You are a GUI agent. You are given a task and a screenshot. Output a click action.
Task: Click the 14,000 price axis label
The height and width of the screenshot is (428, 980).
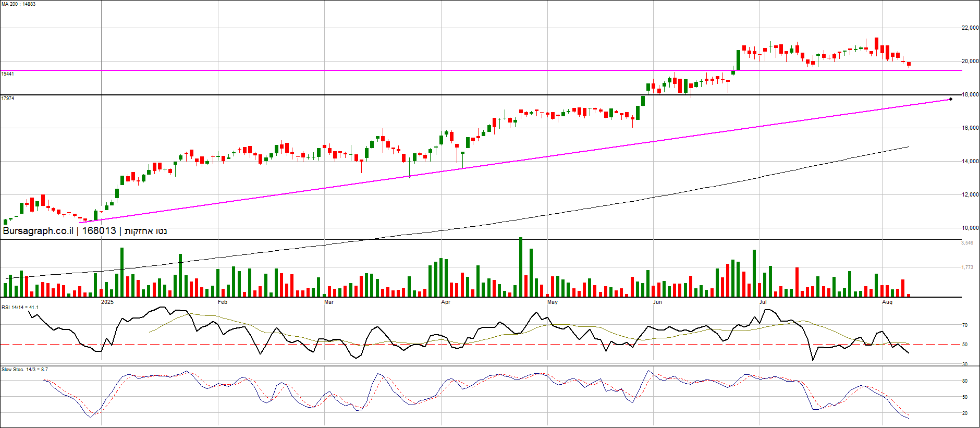[x=970, y=162]
